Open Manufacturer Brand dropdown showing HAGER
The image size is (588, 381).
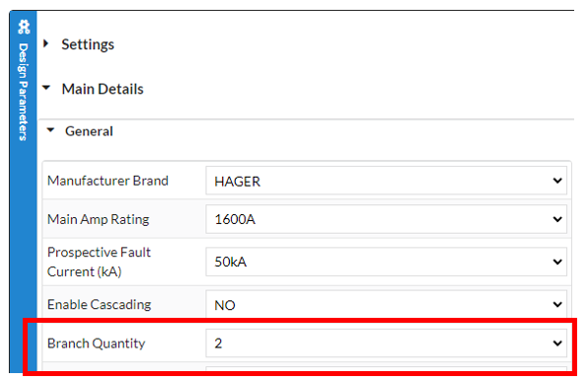(387, 181)
